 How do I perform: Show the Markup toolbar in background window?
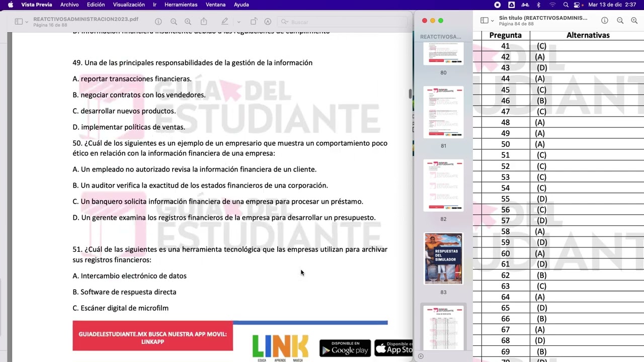(x=268, y=22)
